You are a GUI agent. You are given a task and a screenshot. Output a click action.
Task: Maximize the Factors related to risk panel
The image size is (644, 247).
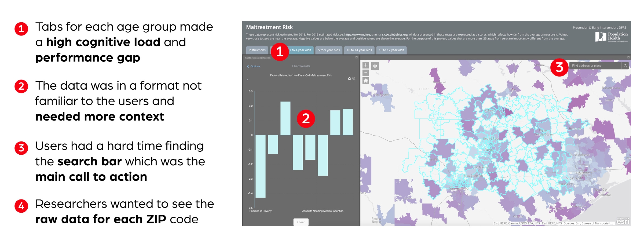pos(357,58)
